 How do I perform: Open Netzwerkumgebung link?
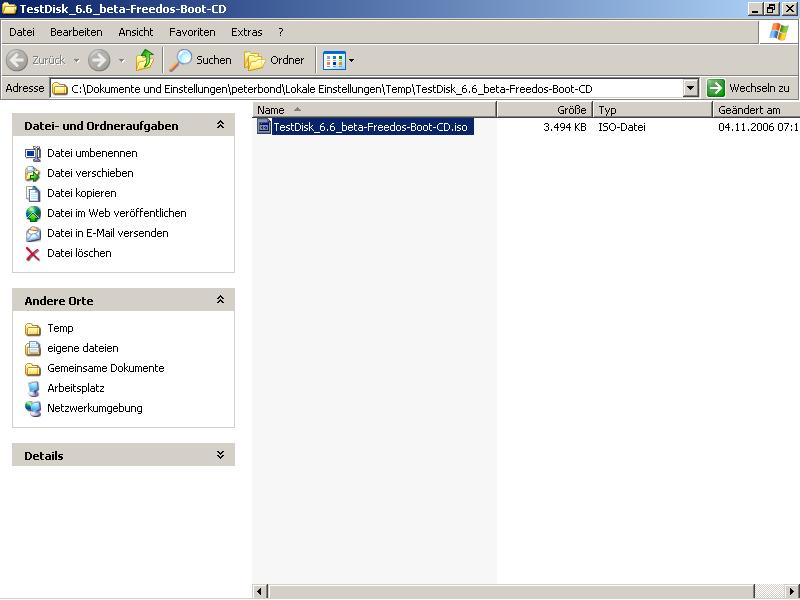pyautogui.click(x=95, y=408)
